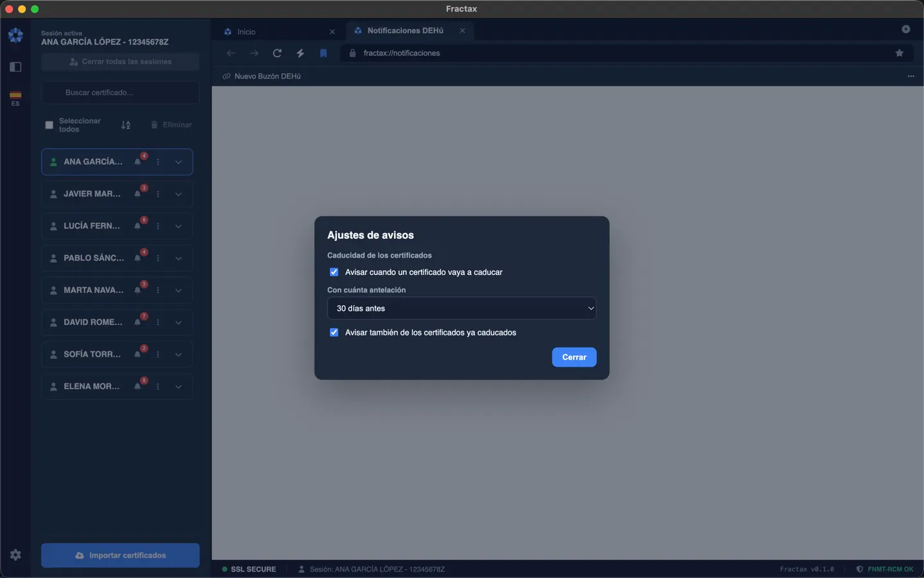Expand the MARTA NAVA... certificate row
The width and height of the screenshot is (924, 578).
(x=178, y=290)
